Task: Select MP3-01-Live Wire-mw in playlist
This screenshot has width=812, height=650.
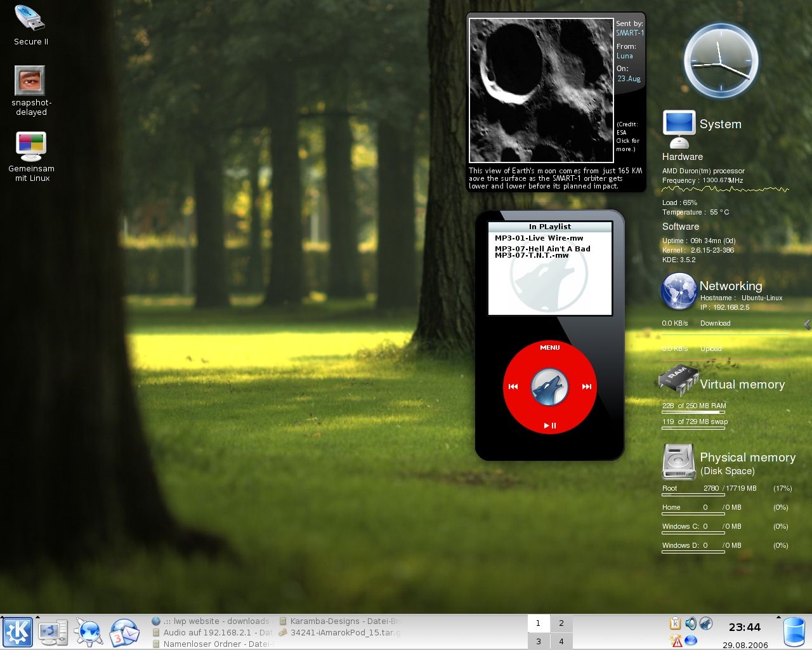Action: pos(539,238)
